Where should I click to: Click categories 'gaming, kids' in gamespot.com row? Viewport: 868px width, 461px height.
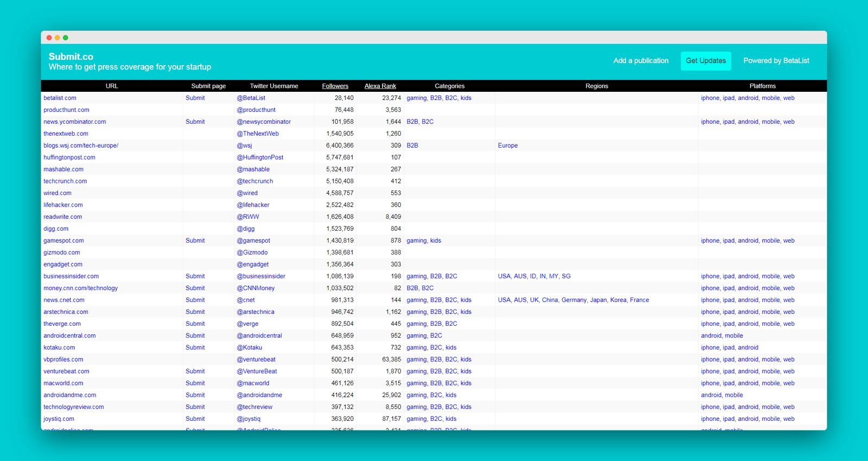tap(424, 241)
